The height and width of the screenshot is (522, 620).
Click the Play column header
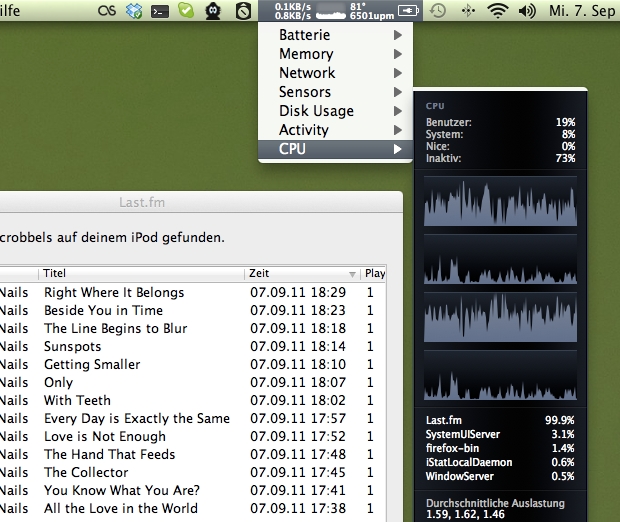[374, 273]
